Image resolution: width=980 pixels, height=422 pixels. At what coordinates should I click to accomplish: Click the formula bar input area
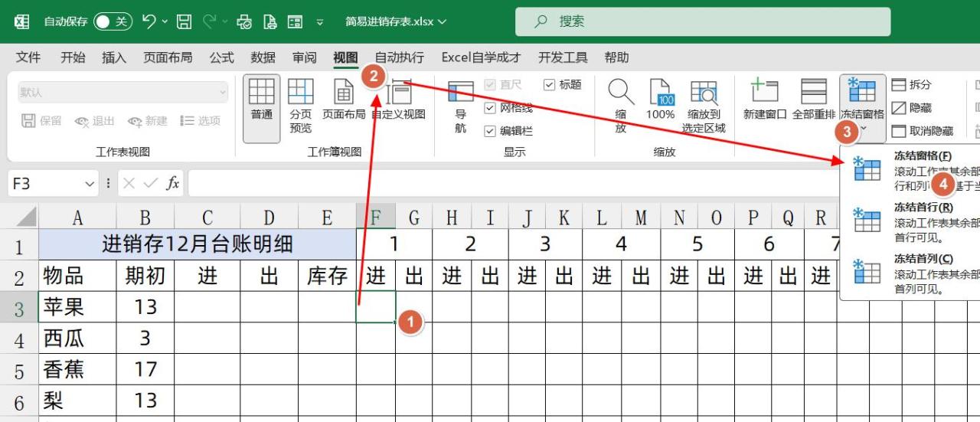pyautogui.click(x=513, y=184)
